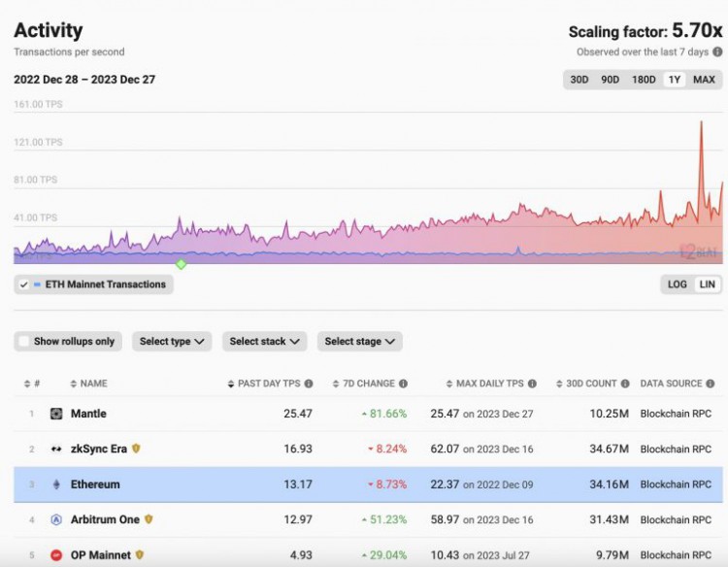
Task: Click info icon next to MAX DAILY TPS
Action: tap(532, 384)
